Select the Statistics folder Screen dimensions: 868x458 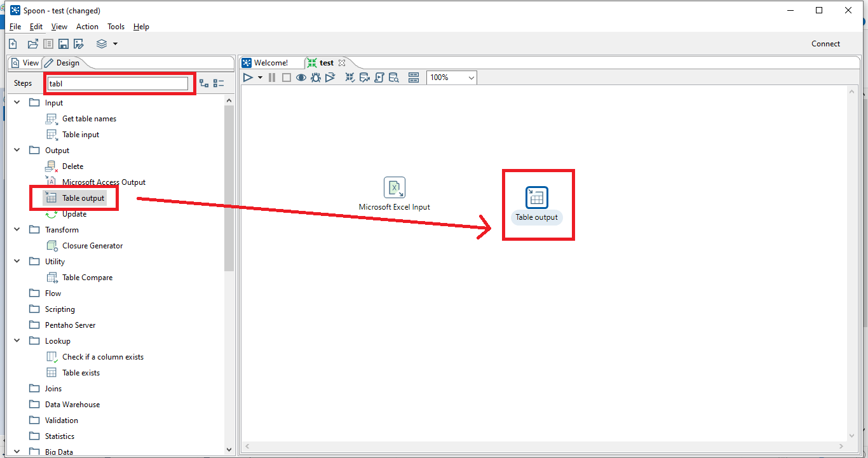(x=59, y=436)
